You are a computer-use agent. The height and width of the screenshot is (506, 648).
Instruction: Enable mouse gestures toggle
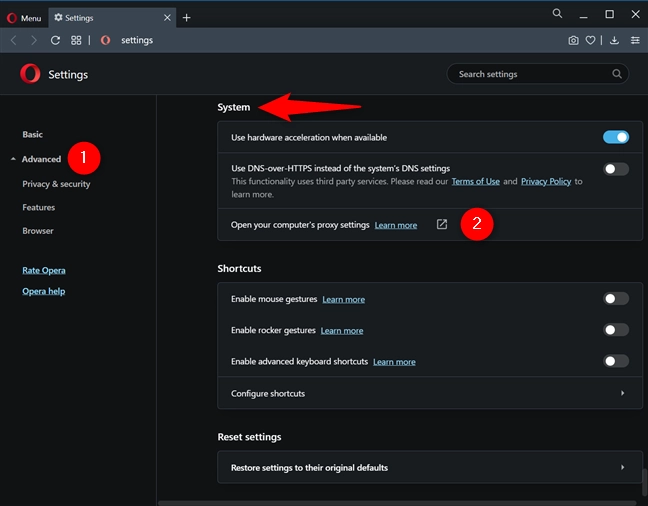coord(616,298)
